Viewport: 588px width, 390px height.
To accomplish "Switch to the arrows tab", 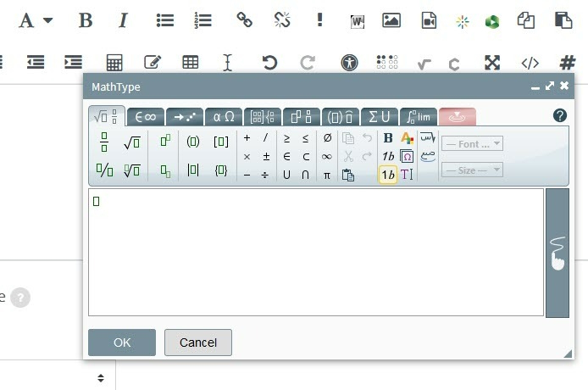I will (185, 117).
